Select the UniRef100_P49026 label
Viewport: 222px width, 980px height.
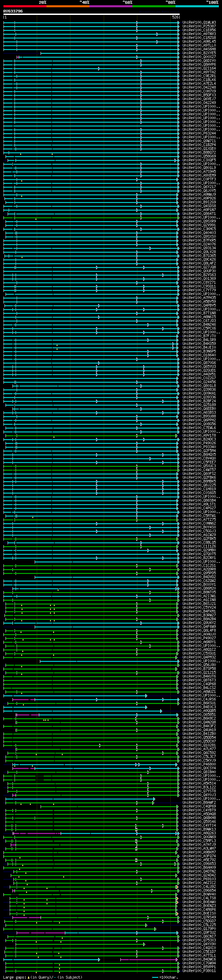[199, 443]
